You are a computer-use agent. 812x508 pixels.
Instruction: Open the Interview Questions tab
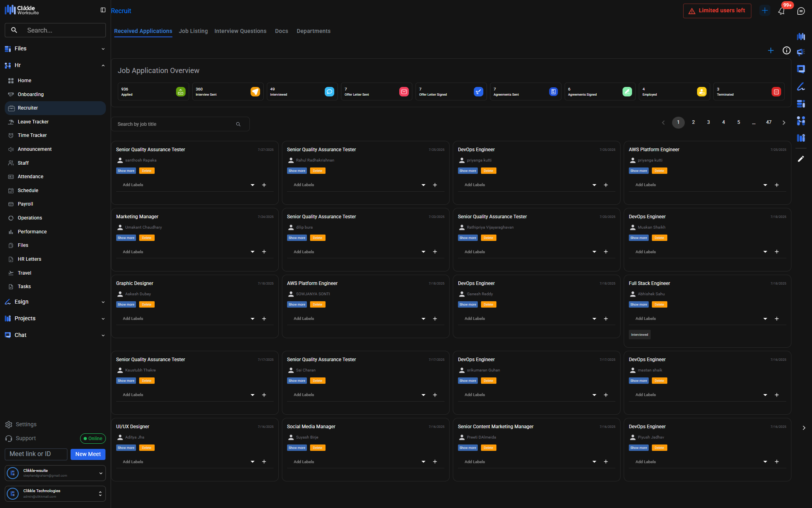tap(240, 31)
